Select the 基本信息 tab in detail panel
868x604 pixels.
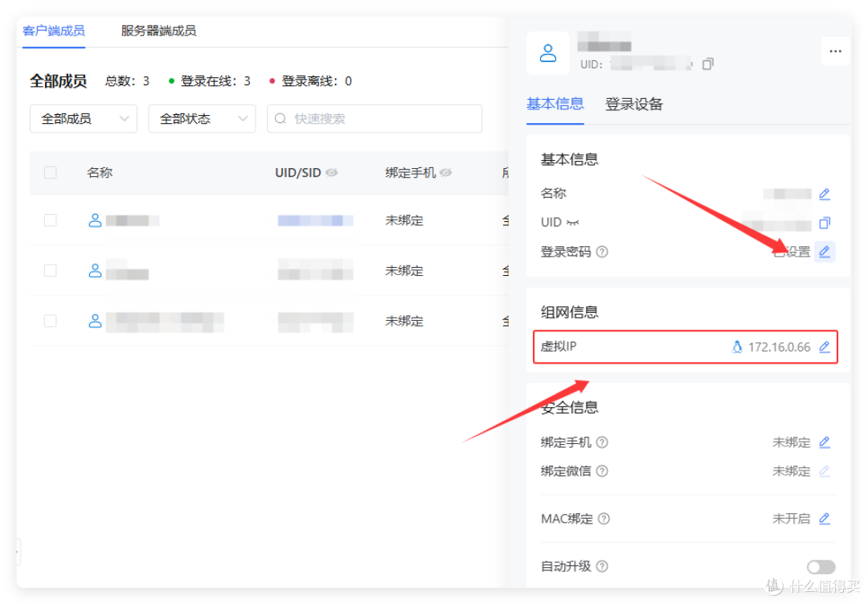click(555, 104)
